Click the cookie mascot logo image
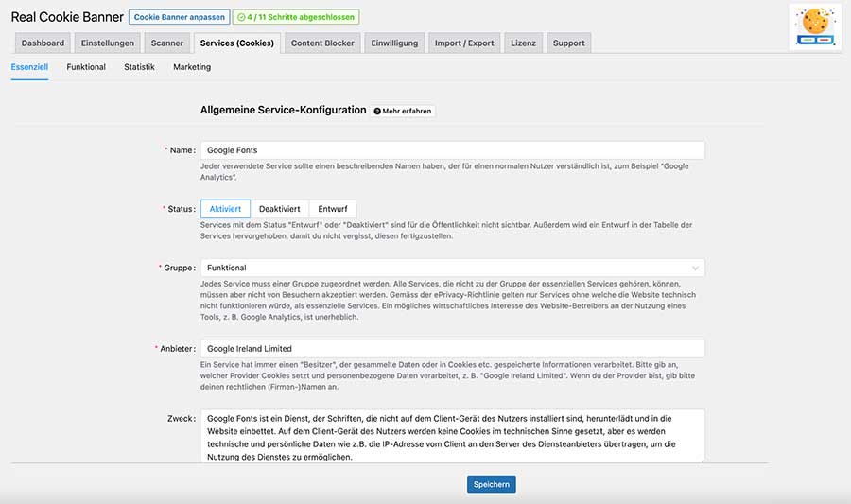The height and width of the screenshot is (504, 851). (815, 26)
